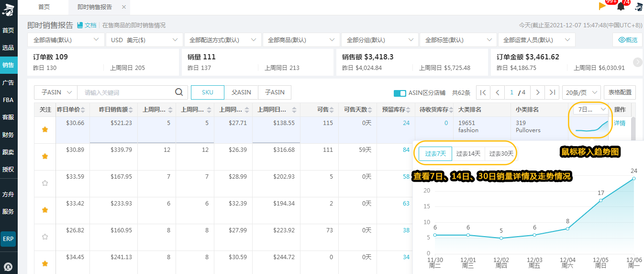Viewport: 644px width, 274px height.
Task: Open 广告 in the sidebar
Action: [8, 82]
